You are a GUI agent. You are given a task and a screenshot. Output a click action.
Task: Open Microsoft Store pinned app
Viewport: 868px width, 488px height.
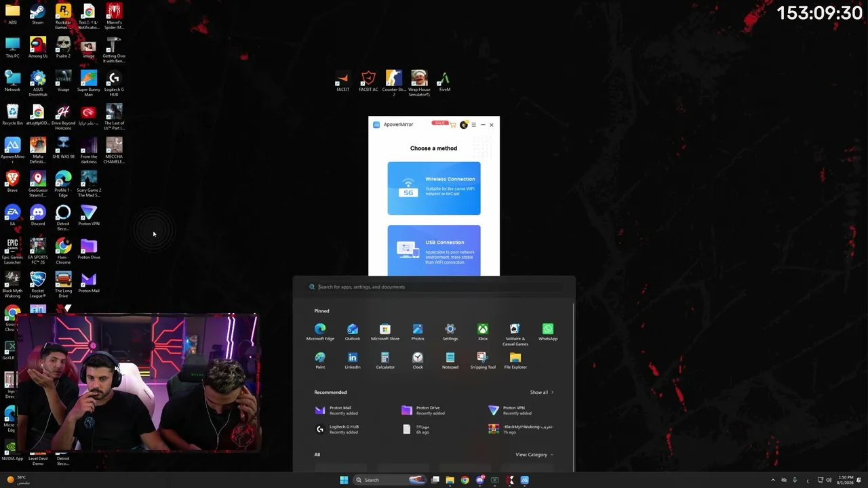[385, 332]
